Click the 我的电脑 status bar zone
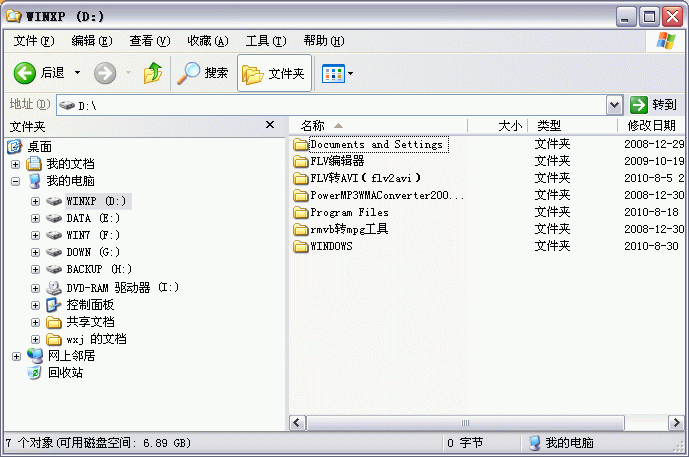689x457 pixels. (x=601, y=442)
